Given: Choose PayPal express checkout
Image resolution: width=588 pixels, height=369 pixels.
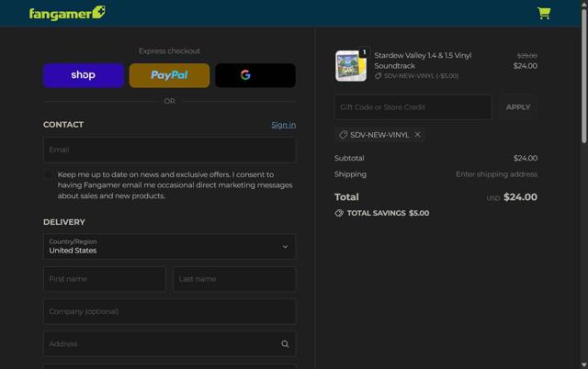Looking at the screenshot, I should (169, 75).
